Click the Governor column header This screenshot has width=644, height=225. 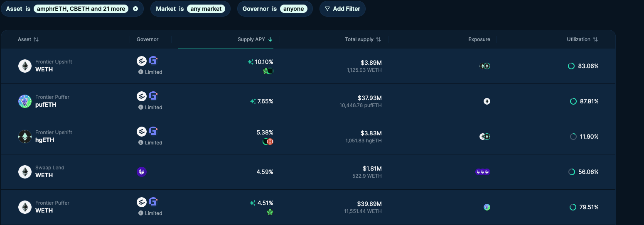(x=147, y=39)
